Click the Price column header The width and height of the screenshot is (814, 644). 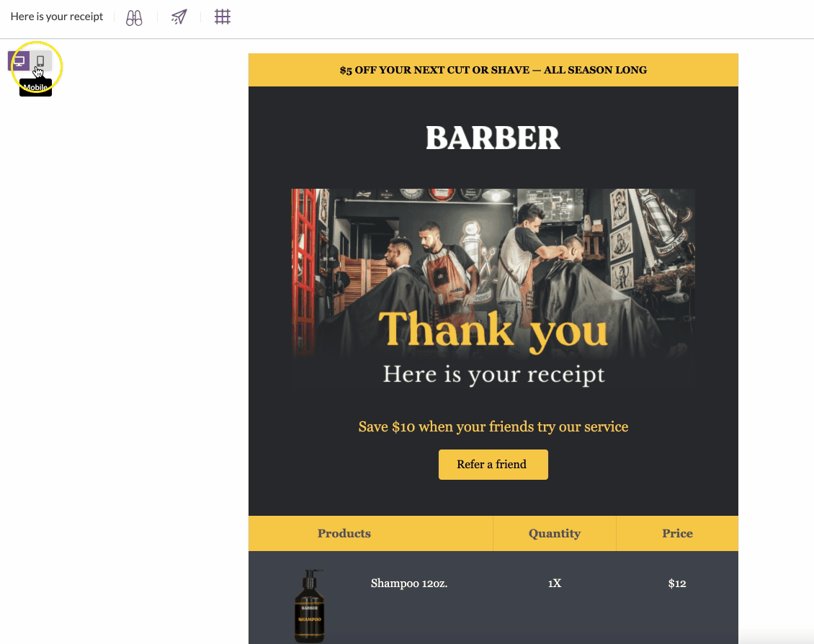pyautogui.click(x=677, y=534)
